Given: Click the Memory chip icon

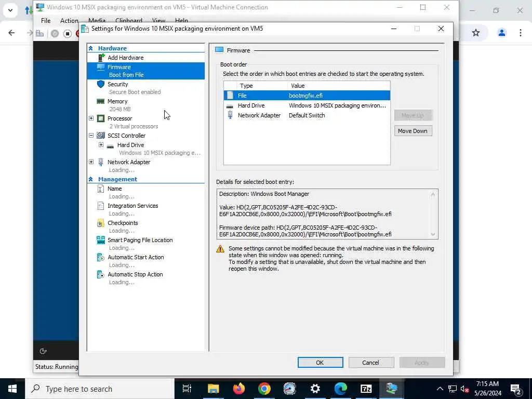Looking at the screenshot, I should 101,101.
